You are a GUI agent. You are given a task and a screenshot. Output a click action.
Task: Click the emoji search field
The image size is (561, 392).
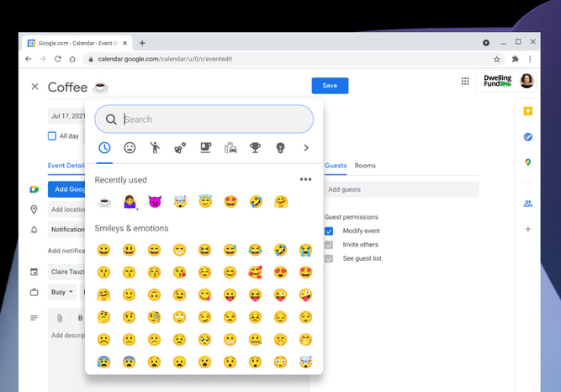(204, 119)
